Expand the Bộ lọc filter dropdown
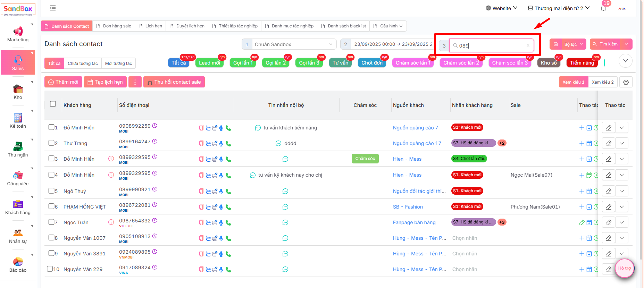 point(581,44)
